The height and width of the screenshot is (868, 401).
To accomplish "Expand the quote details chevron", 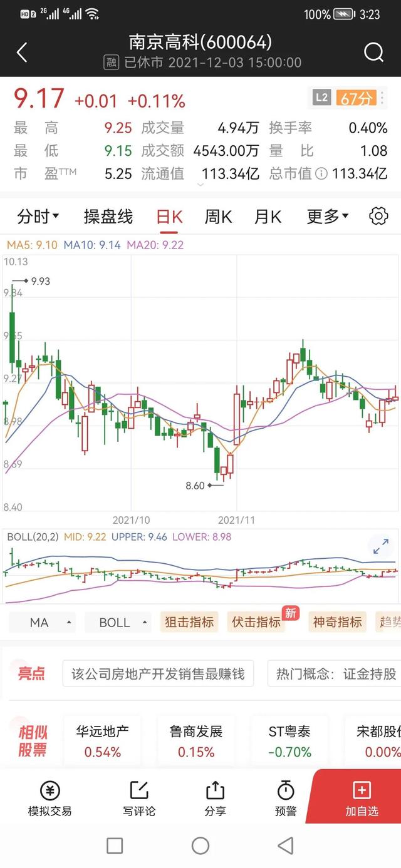I will (x=200, y=185).
